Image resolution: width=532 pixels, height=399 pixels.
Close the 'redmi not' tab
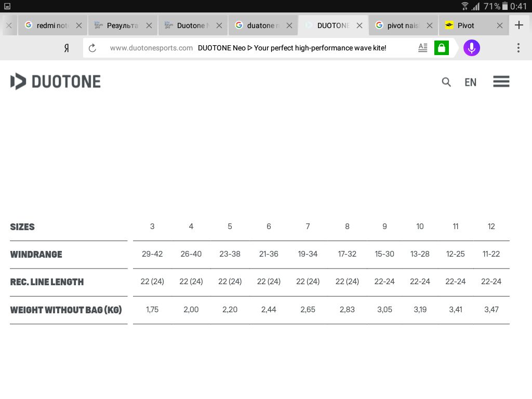point(79,25)
